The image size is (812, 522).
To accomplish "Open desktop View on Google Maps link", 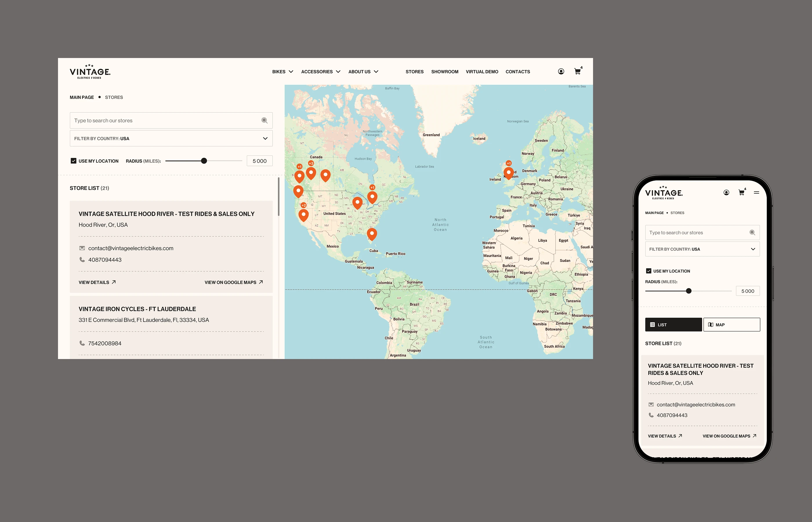I will 233,282.
